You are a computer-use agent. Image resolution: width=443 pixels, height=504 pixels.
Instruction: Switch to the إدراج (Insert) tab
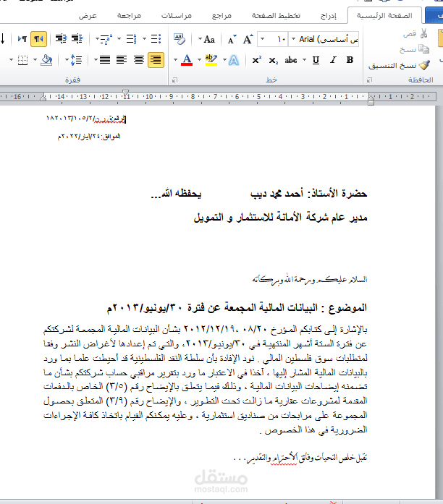329,15
